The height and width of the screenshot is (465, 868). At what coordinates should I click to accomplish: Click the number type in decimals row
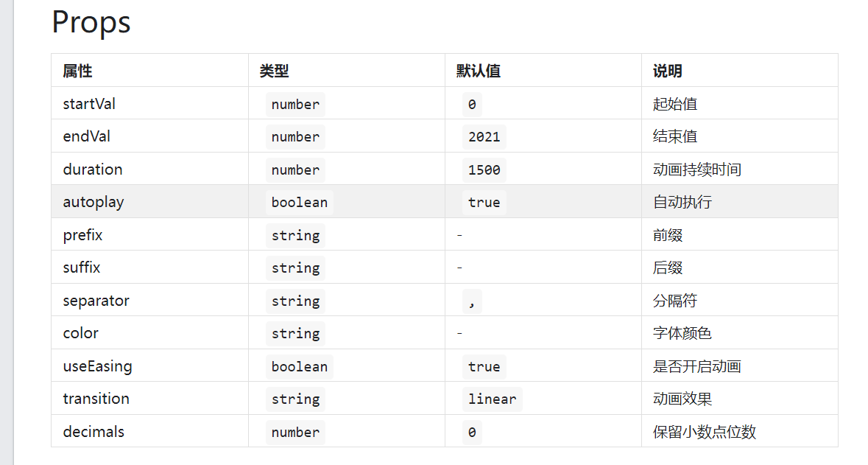pyautogui.click(x=295, y=432)
